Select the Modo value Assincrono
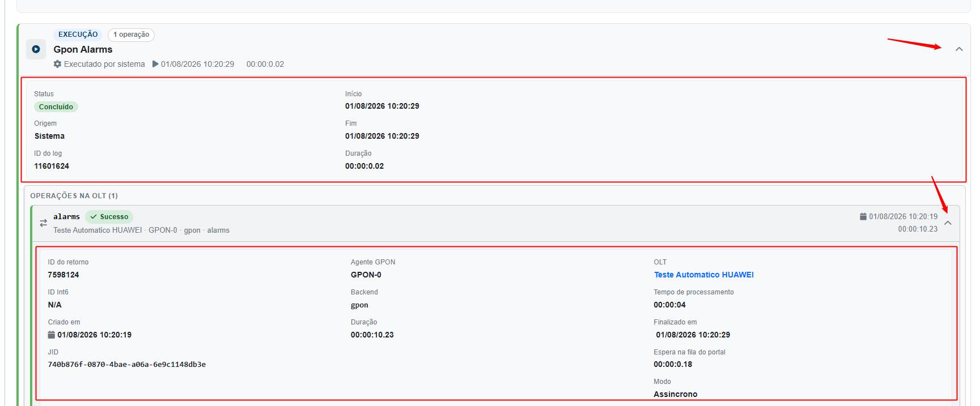The width and height of the screenshot is (980, 406). tap(676, 394)
